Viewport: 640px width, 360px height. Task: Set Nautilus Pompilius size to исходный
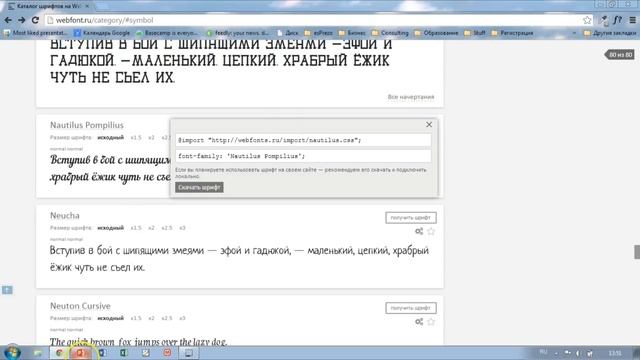coord(110,138)
